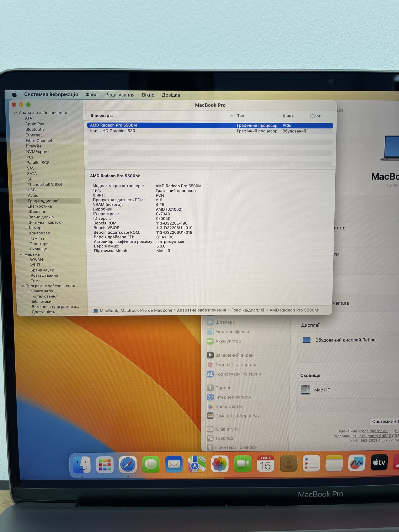Collapse the Мережа tree section

(x=21, y=254)
